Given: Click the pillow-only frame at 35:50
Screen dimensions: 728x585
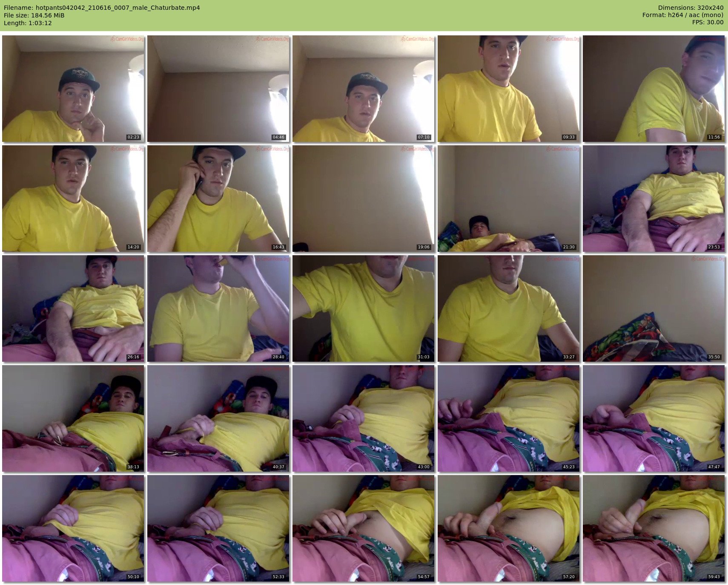Looking at the screenshot, I should 653,308.
